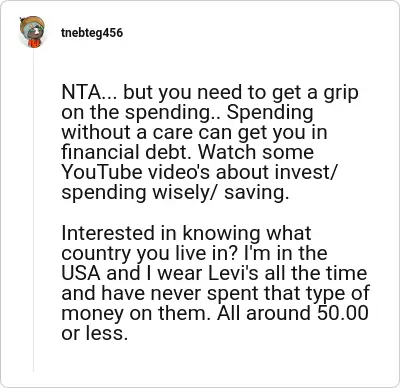Screen dimensions: 400x388
Task: Collapse the comment thread using the vertical line
Action: click(x=33, y=210)
